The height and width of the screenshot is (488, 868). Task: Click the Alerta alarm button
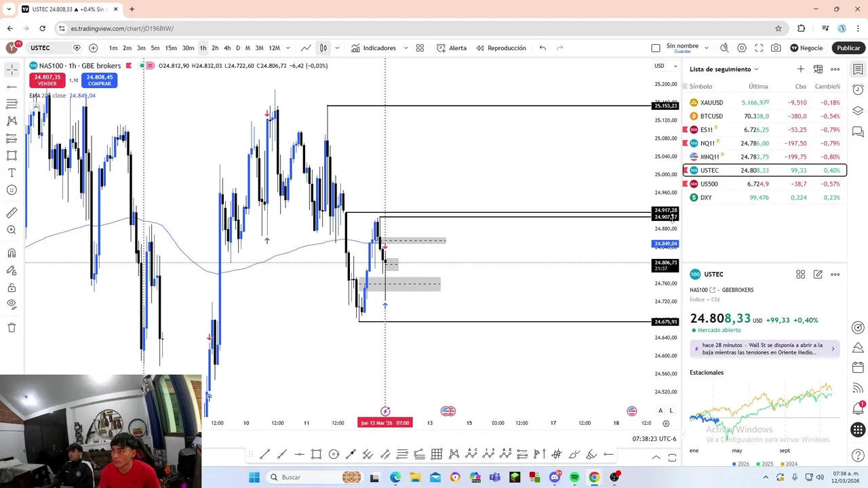click(452, 48)
